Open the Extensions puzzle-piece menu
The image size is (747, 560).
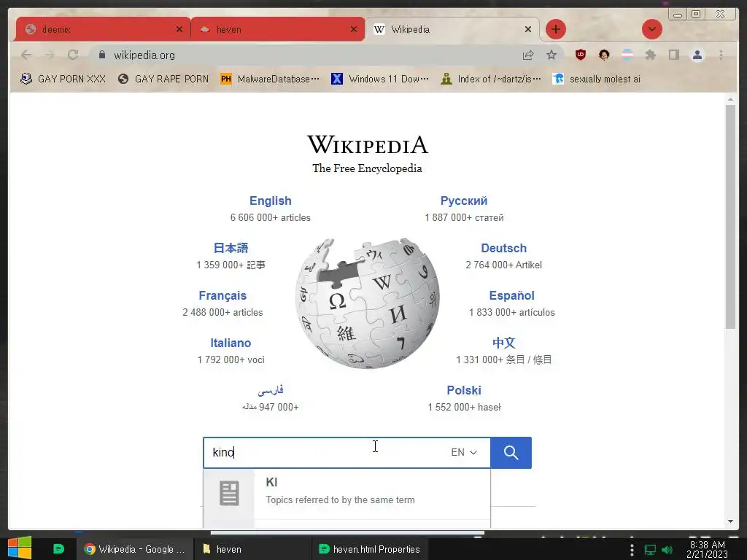click(x=650, y=55)
